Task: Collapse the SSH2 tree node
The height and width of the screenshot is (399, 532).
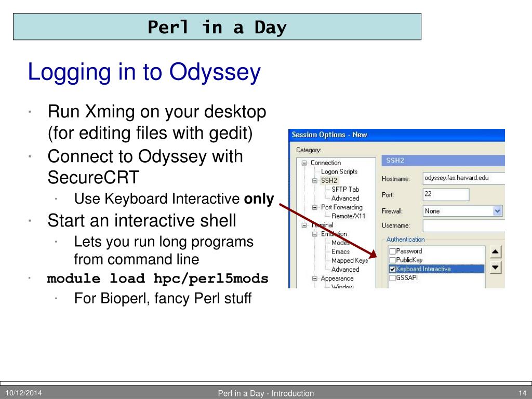Action: 314,180
